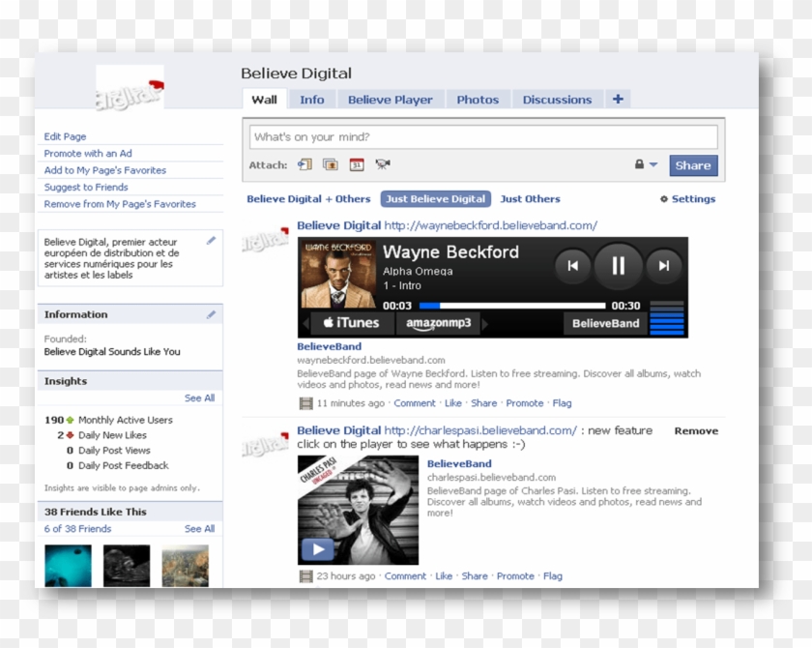Switch to the Wall tab

click(264, 100)
